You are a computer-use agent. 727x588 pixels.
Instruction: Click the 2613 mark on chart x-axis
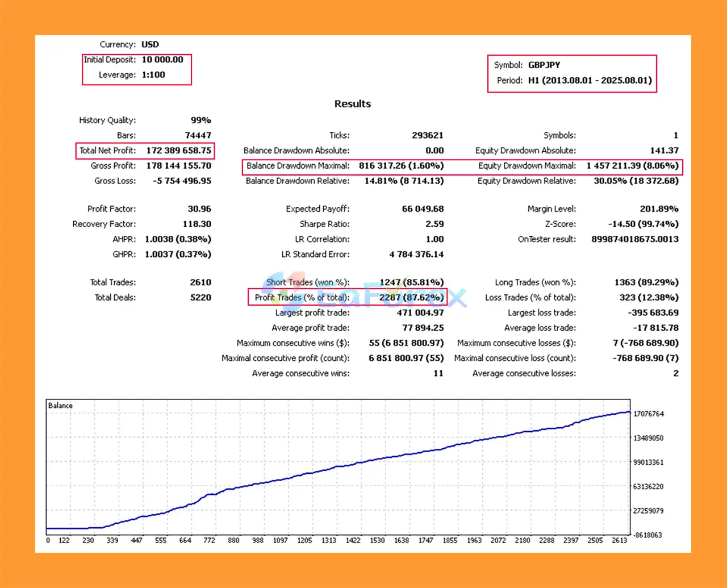(620, 541)
